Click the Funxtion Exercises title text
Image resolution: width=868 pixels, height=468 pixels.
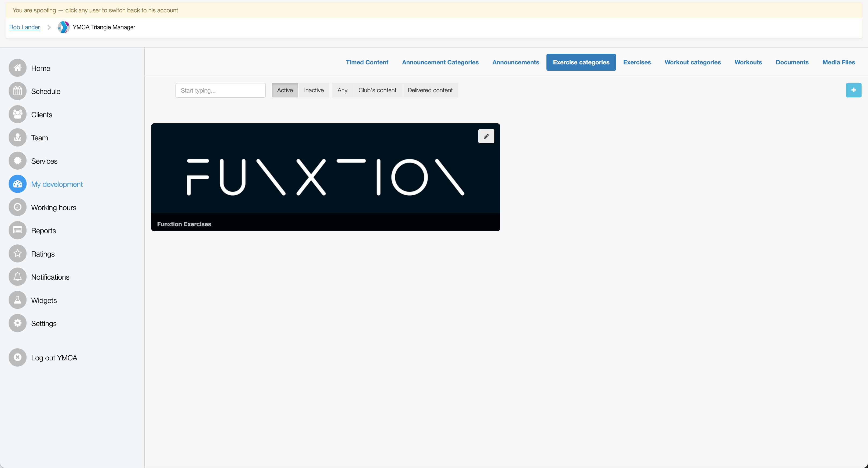(x=184, y=224)
